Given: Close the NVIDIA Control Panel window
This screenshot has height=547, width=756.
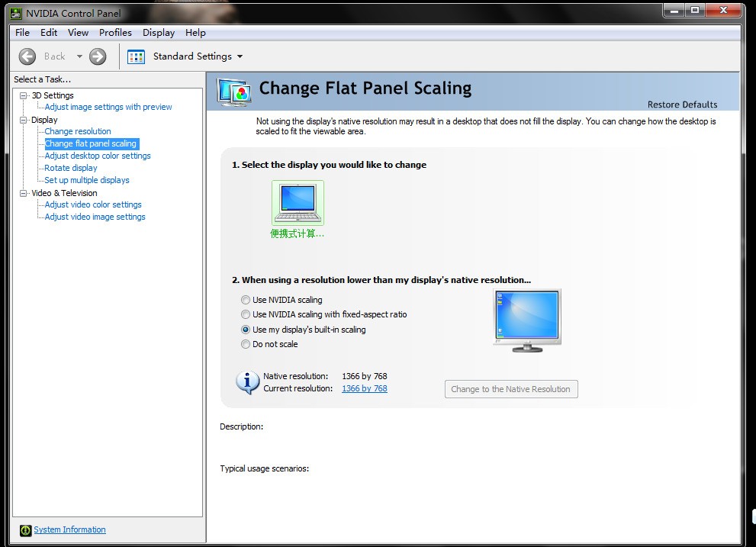Looking at the screenshot, I should 722,10.
